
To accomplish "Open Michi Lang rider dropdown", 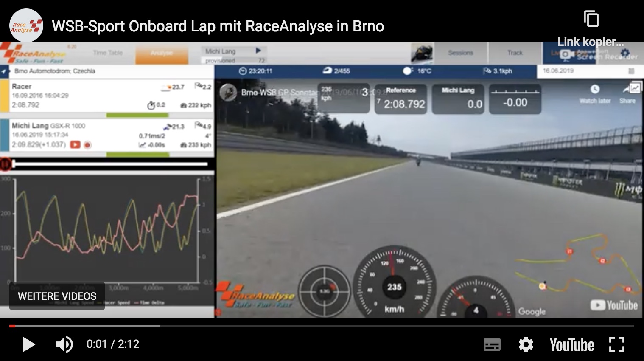I will [x=233, y=51].
